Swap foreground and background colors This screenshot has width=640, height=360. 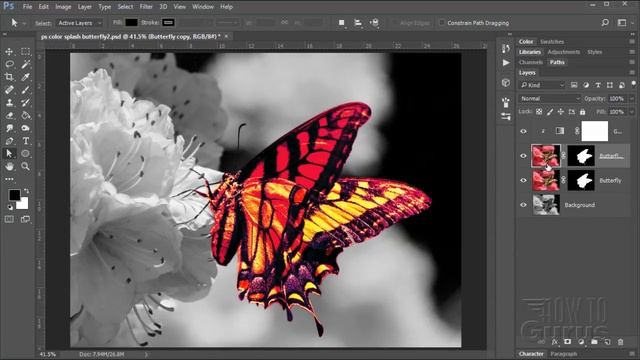(x=27, y=191)
